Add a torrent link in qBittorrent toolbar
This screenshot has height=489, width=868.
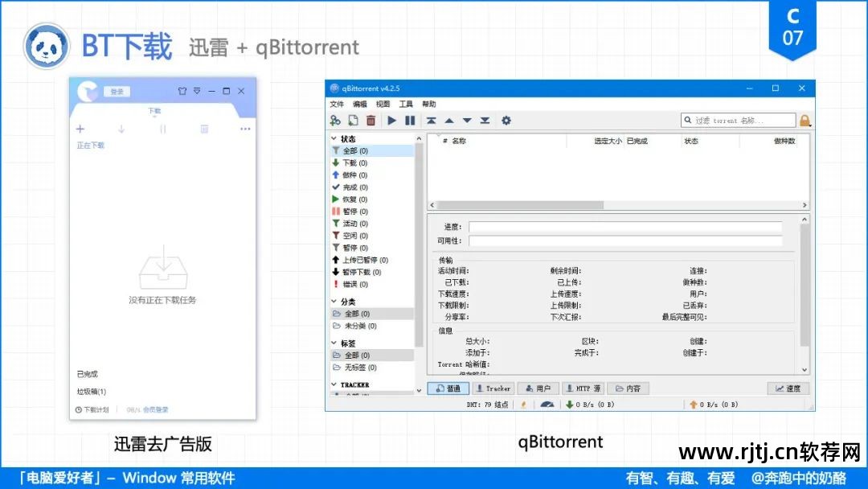[x=335, y=120]
